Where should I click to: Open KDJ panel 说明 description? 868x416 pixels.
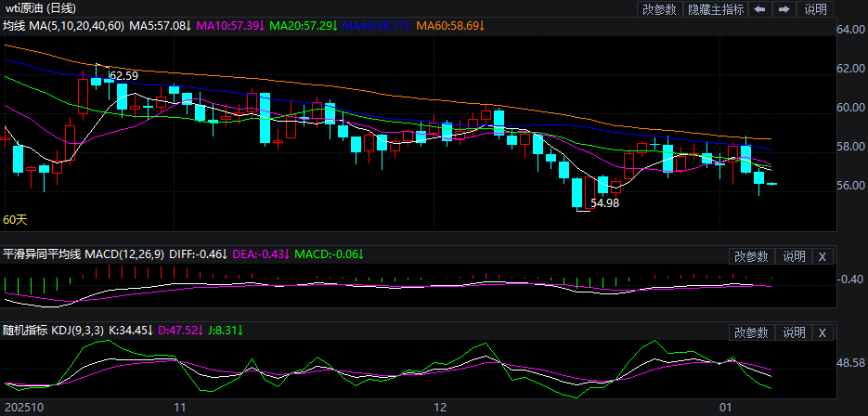click(794, 332)
